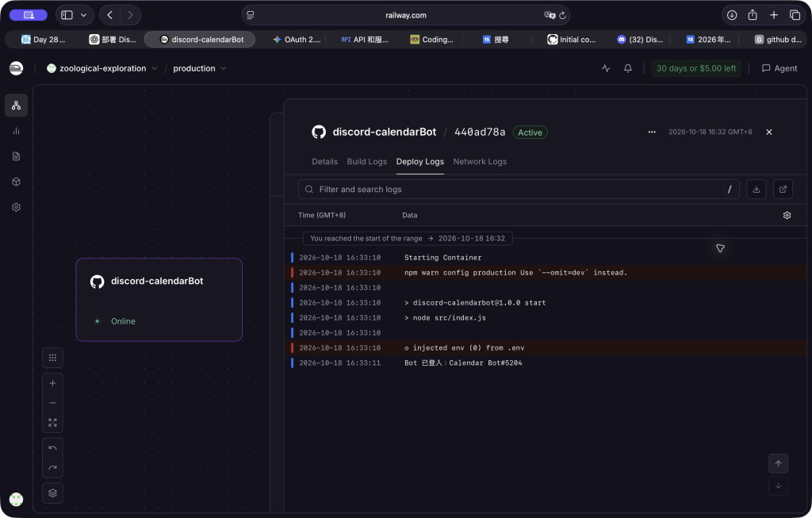Focus the Filter and search logs field
Screen dimensions: 812x518
pyautogui.click(x=519, y=189)
